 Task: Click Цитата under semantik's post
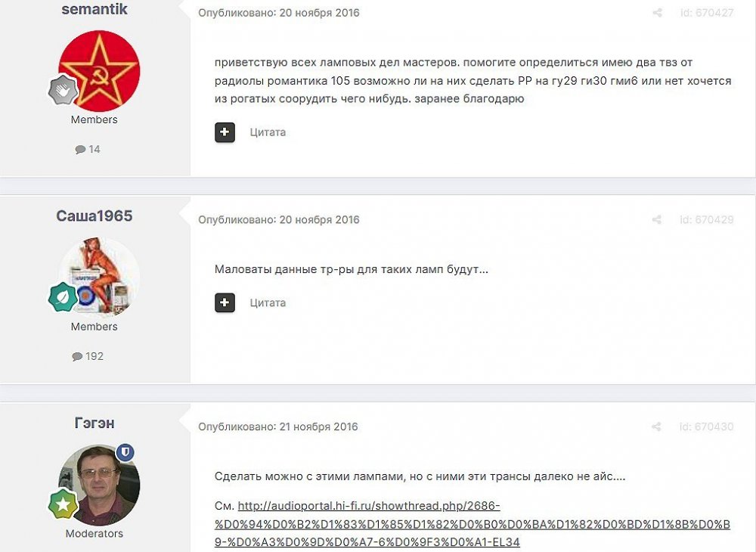click(x=268, y=132)
